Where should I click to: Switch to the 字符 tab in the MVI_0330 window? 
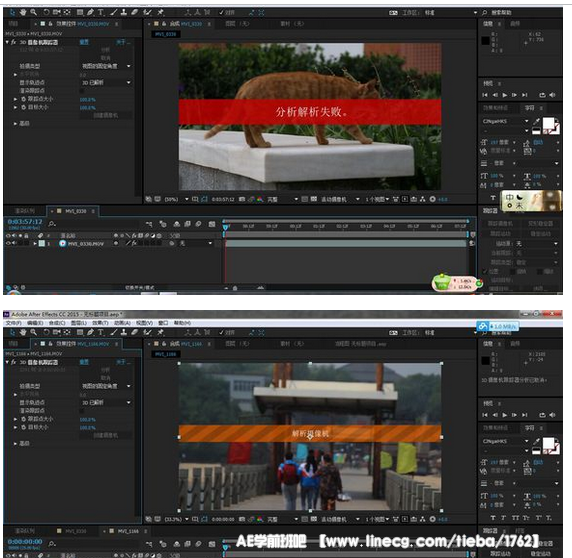[x=529, y=108]
